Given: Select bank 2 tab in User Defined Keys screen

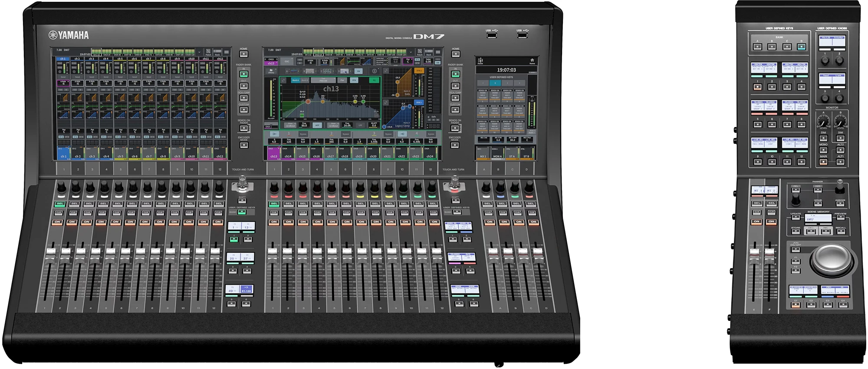Looking at the screenshot, I should click(x=495, y=83).
